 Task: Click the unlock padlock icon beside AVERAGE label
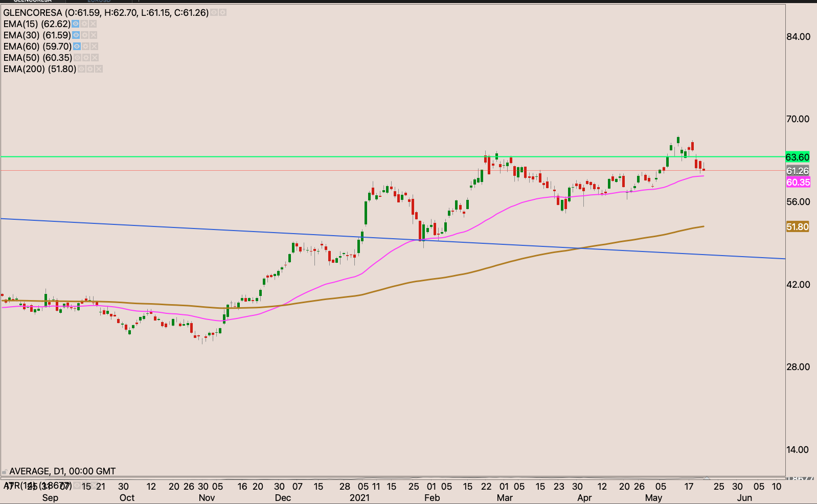pyautogui.click(x=5, y=471)
